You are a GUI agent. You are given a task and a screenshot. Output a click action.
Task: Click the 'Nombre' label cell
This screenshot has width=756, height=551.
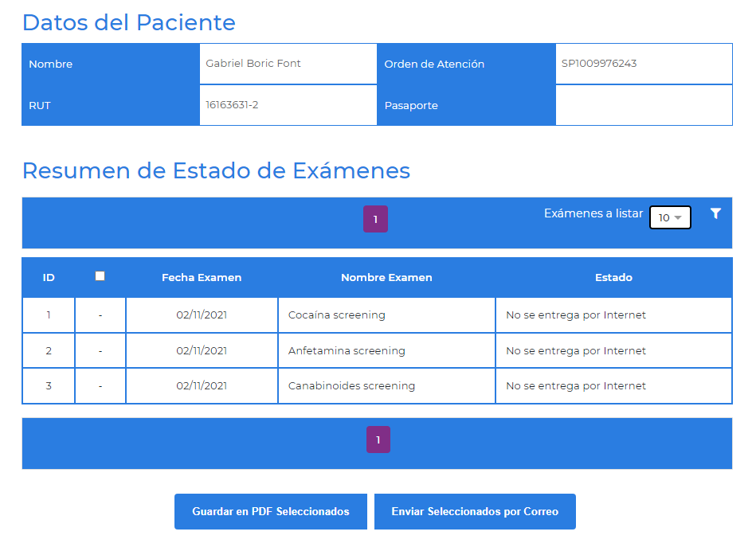[x=111, y=64]
